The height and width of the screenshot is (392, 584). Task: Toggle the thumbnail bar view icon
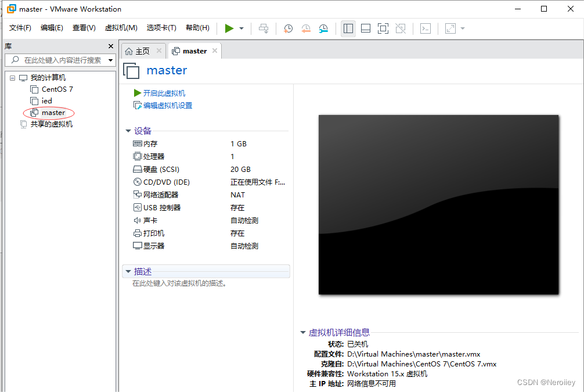366,28
